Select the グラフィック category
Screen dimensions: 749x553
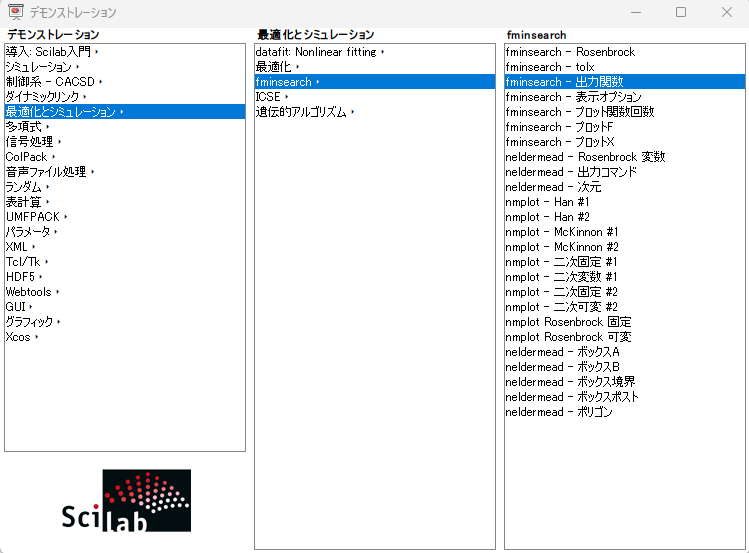(x=30, y=322)
